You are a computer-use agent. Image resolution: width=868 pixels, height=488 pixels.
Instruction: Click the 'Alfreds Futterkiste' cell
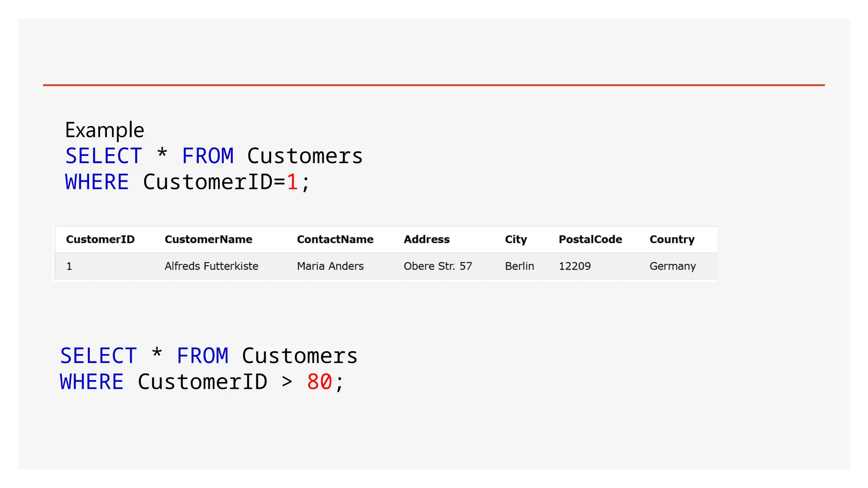[x=211, y=266]
